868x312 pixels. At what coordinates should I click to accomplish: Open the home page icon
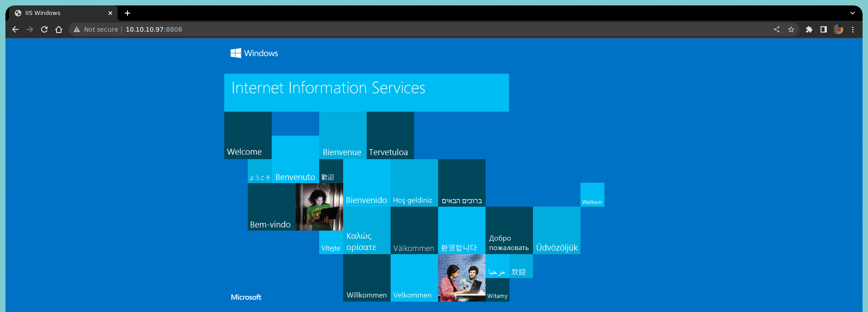pos(59,29)
